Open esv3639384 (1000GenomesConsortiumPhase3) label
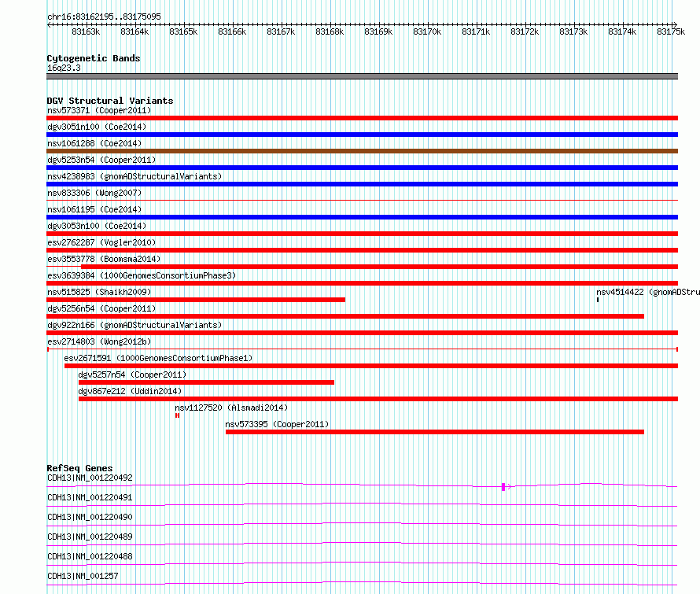 click(x=142, y=275)
